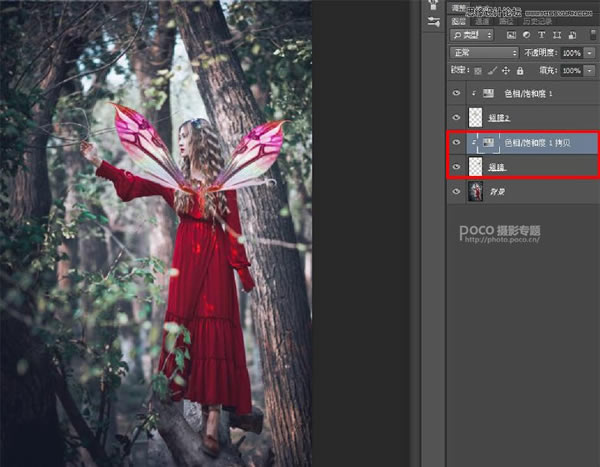Click the 填充 fill percentage field
Screen dimensions: 600x467
[x=571, y=71]
